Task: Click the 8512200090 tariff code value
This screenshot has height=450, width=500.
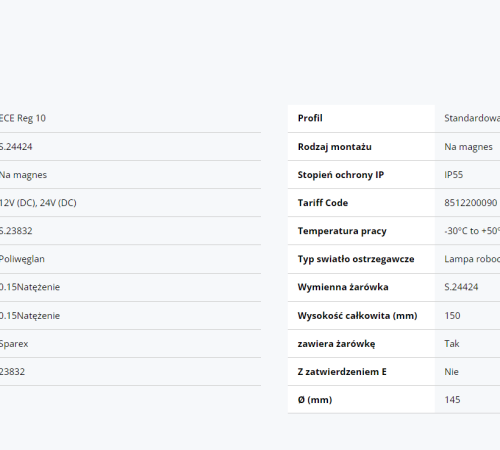Action: click(470, 203)
